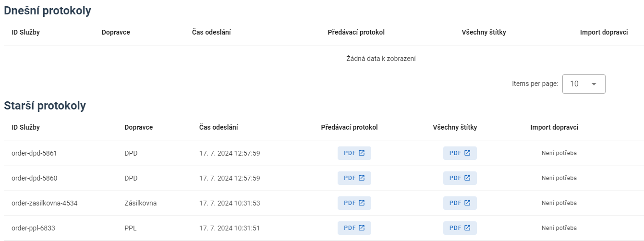
Task: Expand the Items per page dropdown
Action: 583,84
